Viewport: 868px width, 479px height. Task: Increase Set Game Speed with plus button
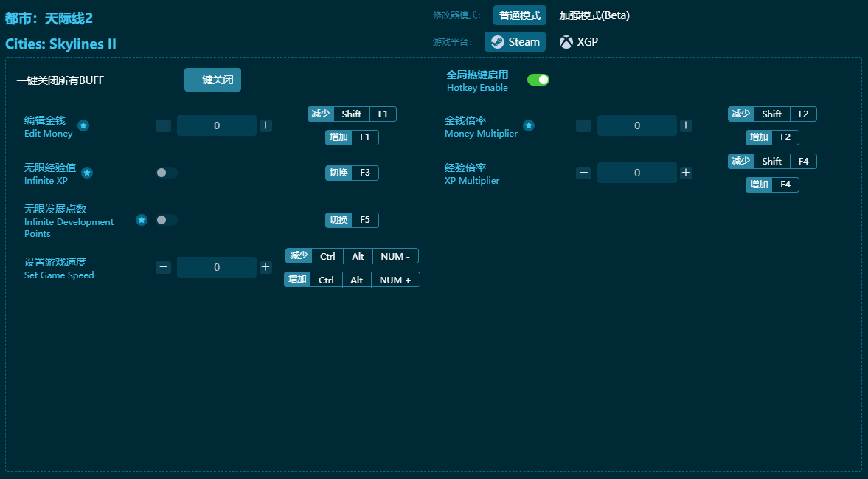265,267
